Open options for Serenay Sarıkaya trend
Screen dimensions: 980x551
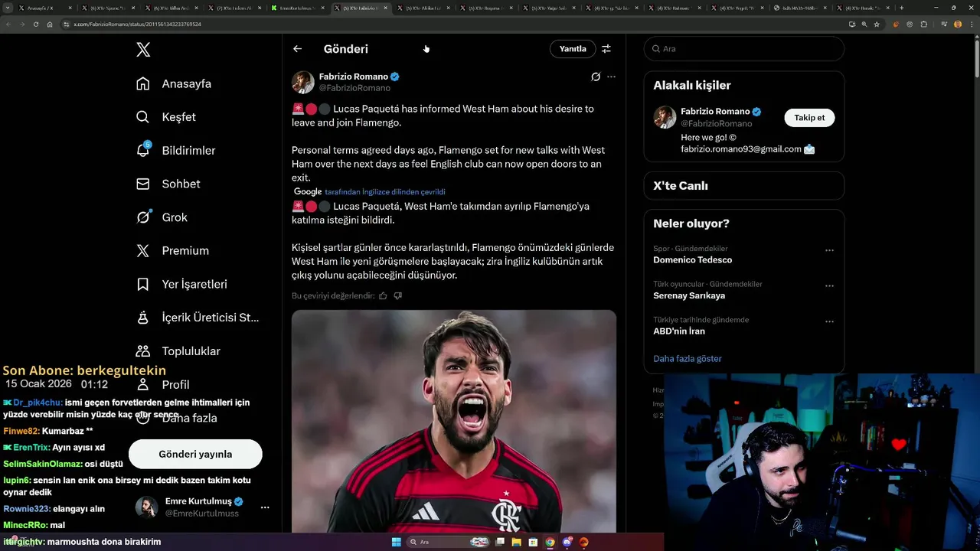click(829, 285)
